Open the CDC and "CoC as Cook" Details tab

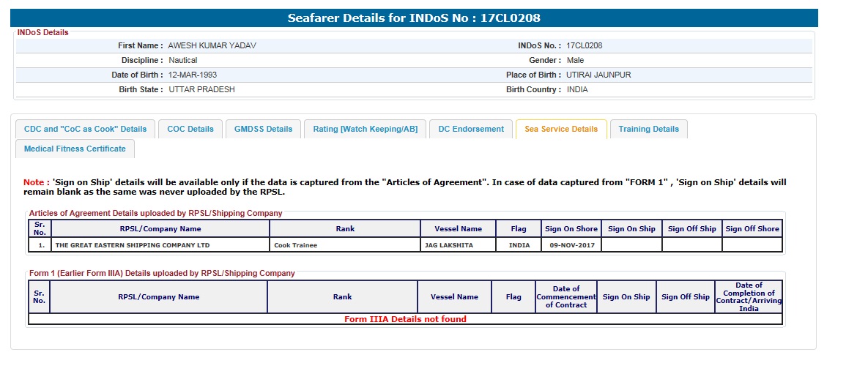coord(85,129)
